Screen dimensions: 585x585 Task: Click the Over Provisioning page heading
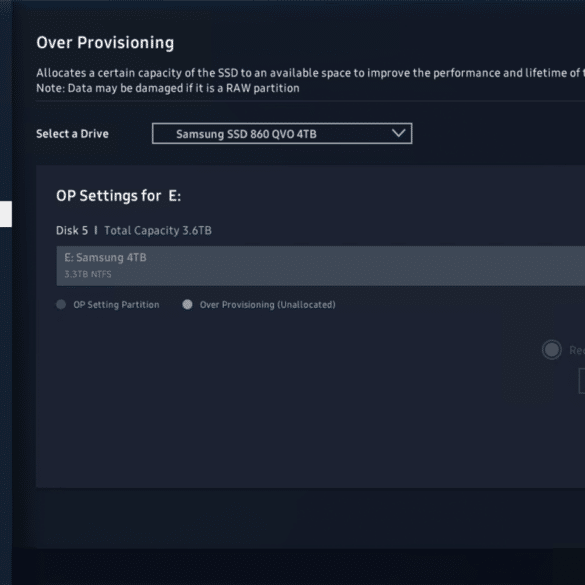point(105,43)
